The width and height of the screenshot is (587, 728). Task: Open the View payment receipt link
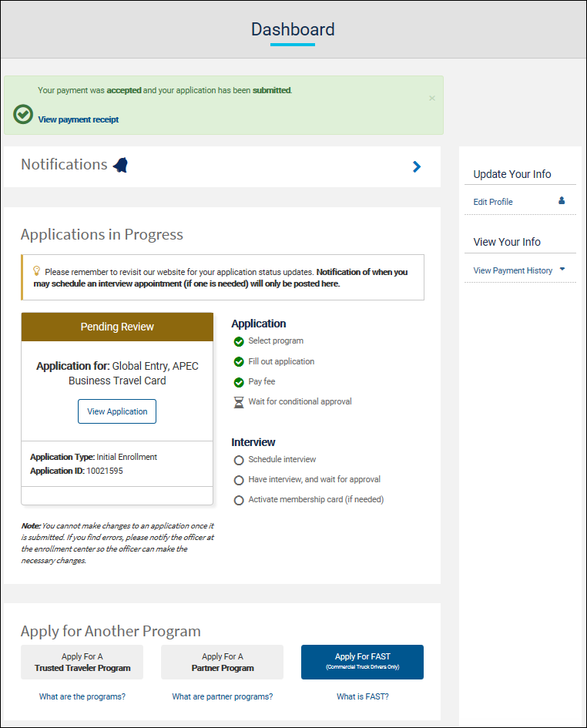tap(78, 119)
